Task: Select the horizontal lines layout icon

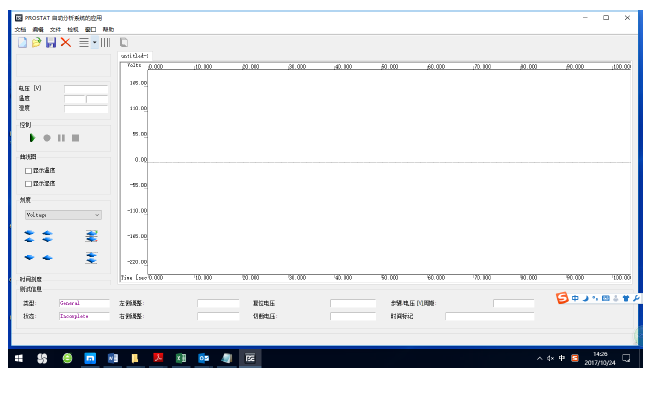Action: click(x=84, y=42)
